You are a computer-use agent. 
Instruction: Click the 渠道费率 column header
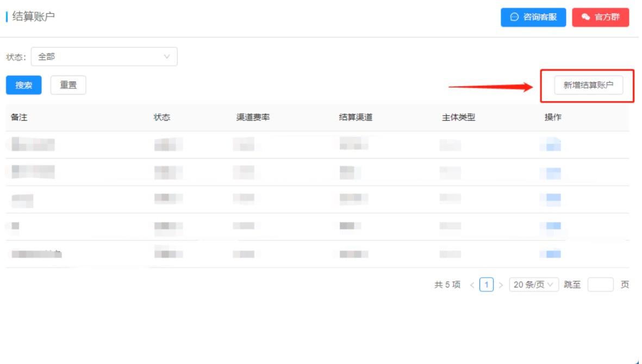pos(253,117)
